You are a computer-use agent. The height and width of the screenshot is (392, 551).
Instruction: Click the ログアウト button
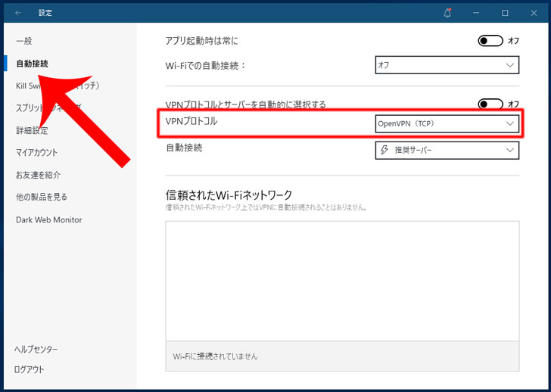30,369
